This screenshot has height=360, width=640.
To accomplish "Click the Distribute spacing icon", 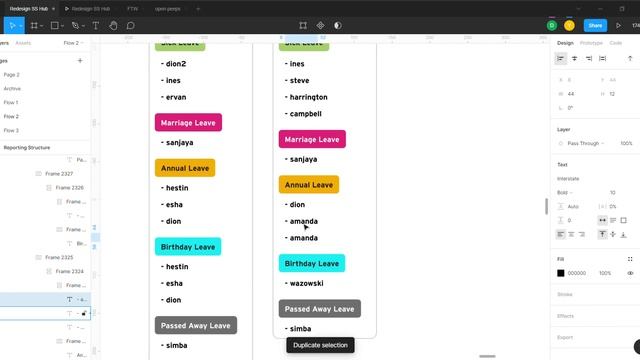I will [x=602, y=59].
